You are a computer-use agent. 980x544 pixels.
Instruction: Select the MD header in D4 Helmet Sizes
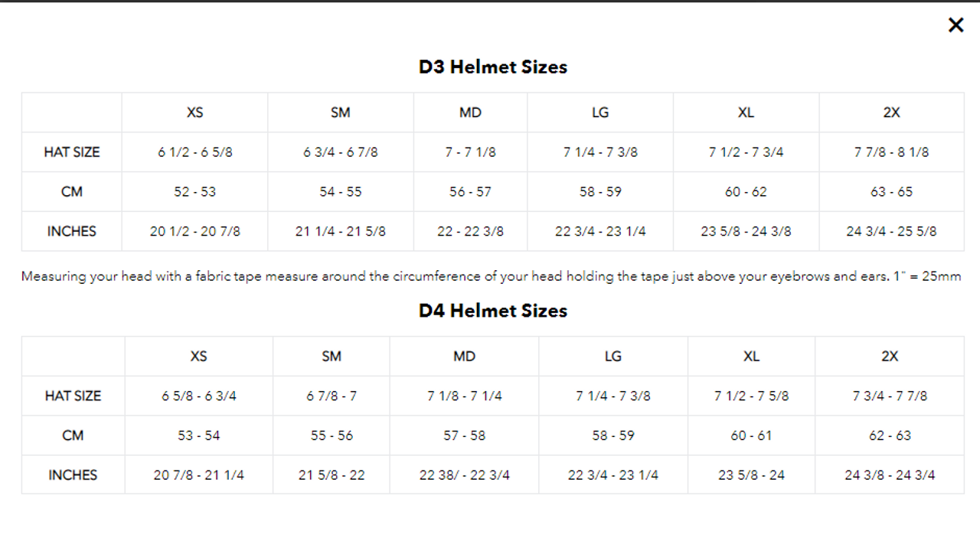[x=463, y=357]
